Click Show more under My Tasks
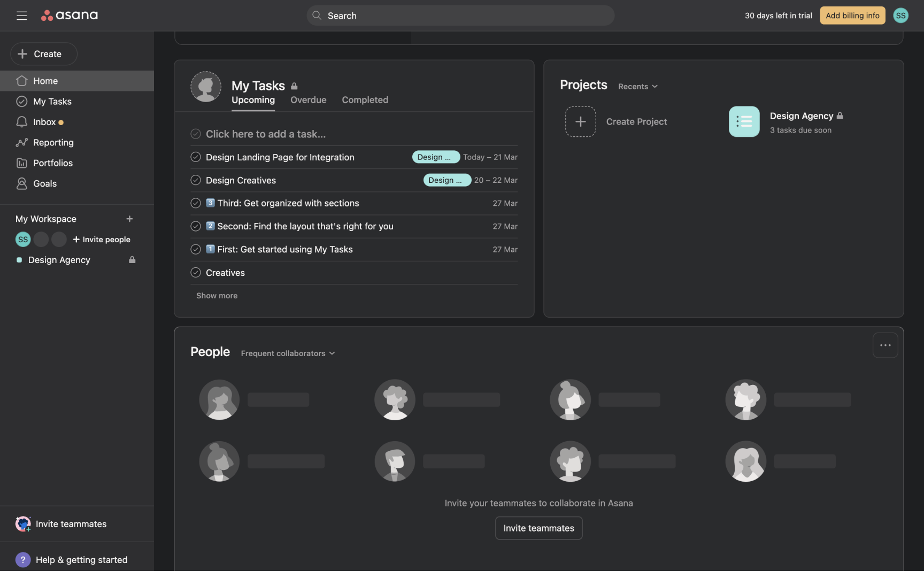Screen dimensions: 924x578 pyautogui.click(x=216, y=295)
